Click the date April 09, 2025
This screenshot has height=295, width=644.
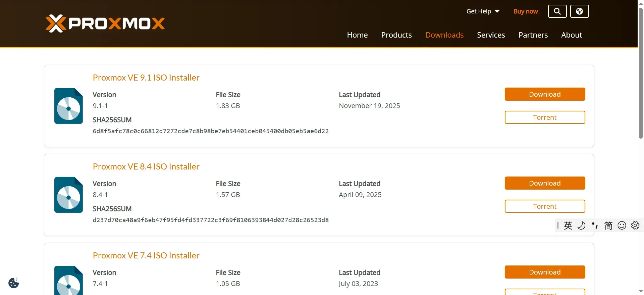[x=360, y=195]
